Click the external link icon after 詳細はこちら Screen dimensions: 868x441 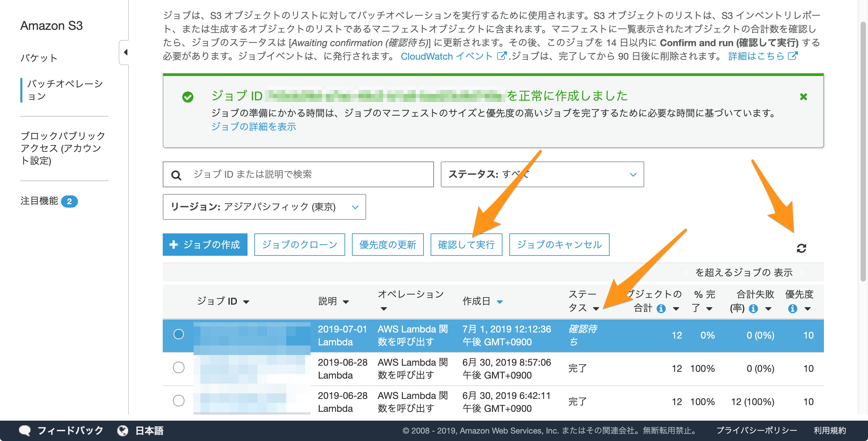tap(793, 56)
